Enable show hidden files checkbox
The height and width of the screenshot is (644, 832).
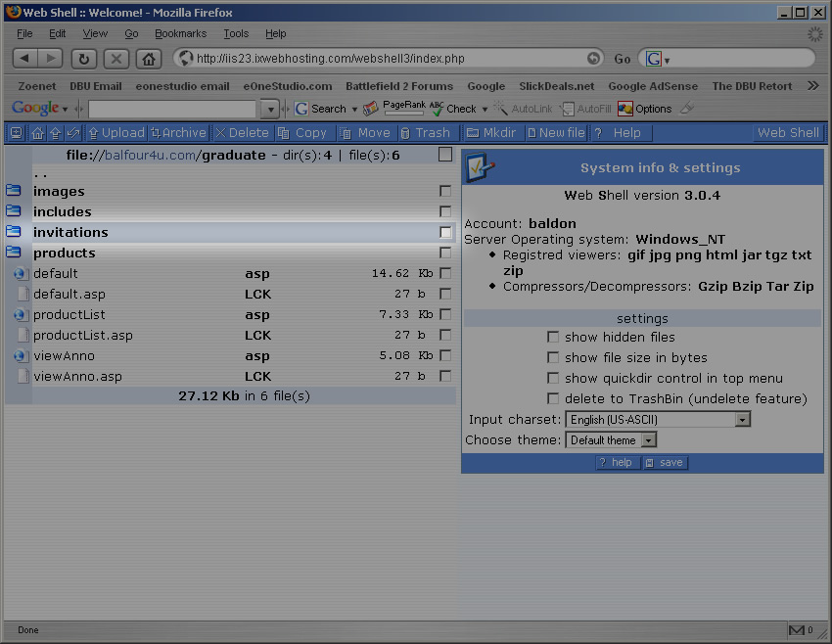(x=553, y=338)
